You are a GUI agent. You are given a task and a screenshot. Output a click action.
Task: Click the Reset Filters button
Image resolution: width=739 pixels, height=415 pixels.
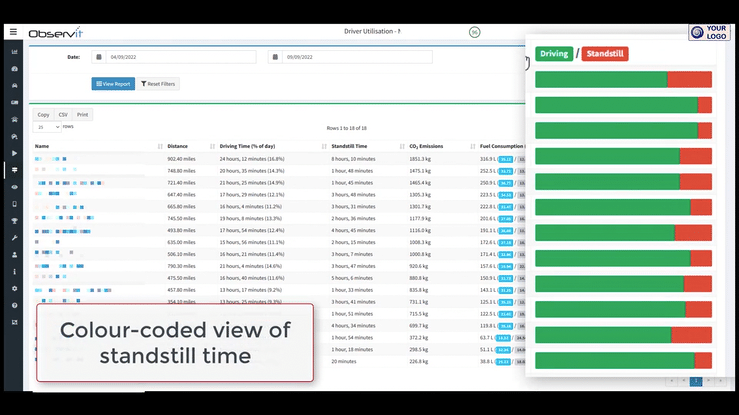point(158,84)
